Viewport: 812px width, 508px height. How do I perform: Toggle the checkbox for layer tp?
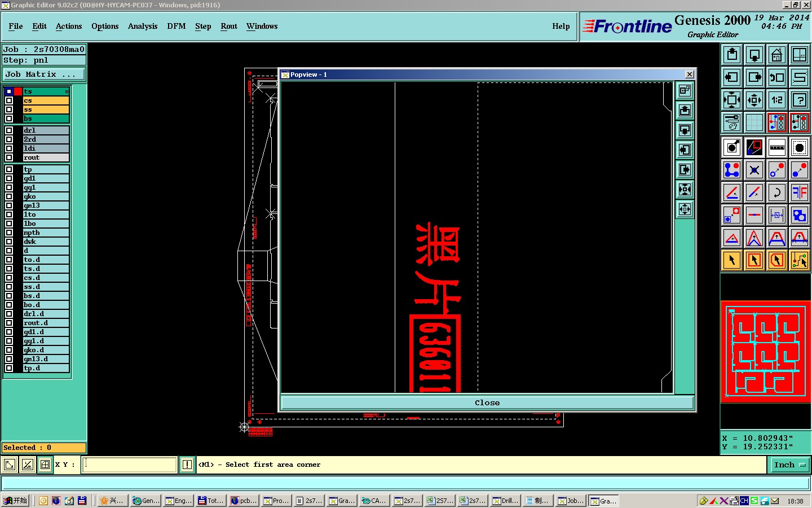9,169
